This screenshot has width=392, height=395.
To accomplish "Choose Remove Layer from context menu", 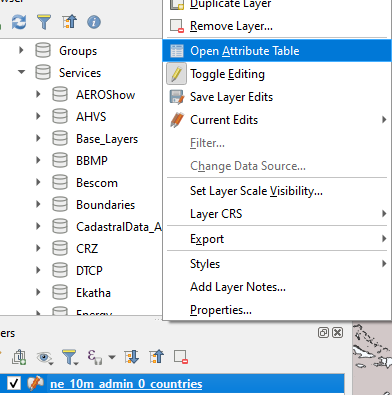I will click(277, 26).
